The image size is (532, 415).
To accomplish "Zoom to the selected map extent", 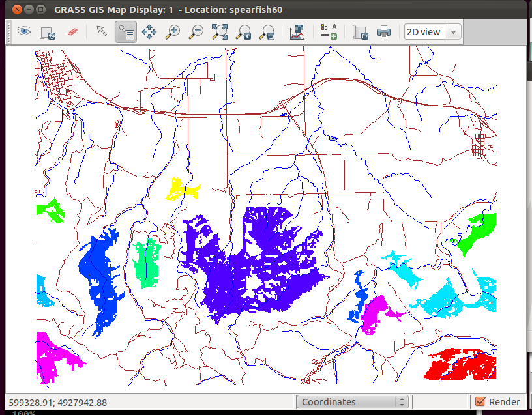I will pyautogui.click(x=220, y=32).
